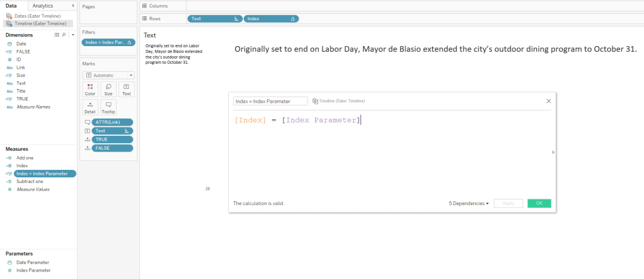This screenshot has width=644, height=279.
Task: Click the calculation name input field
Action: pos(270,101)
